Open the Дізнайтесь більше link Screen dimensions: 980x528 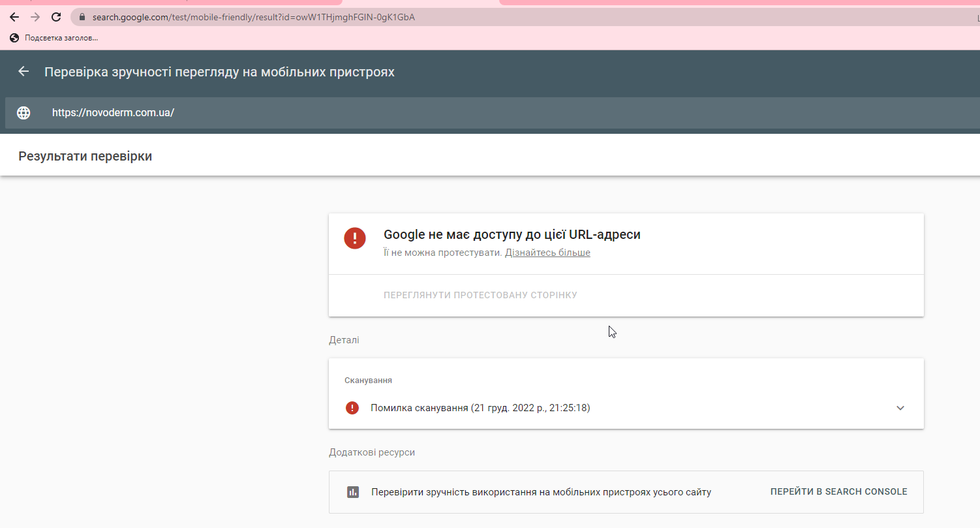pyautogui.click(x=547, y=253)
